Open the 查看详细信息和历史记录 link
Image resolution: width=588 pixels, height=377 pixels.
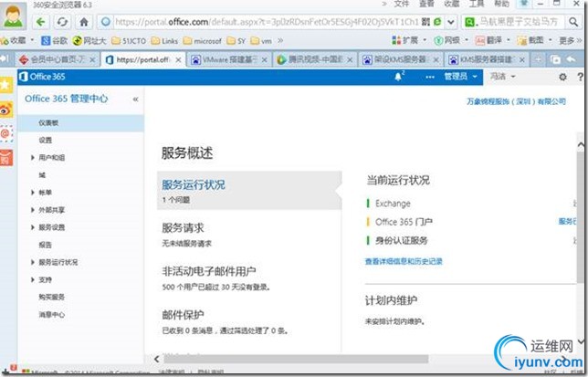[x=404, y=262]
